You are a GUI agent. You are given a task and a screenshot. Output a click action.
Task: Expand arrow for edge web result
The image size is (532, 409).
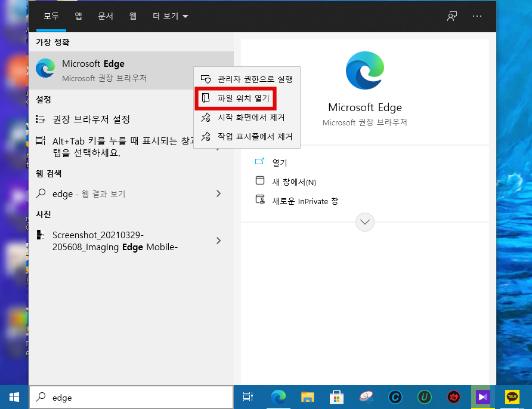tap(218, 193)
